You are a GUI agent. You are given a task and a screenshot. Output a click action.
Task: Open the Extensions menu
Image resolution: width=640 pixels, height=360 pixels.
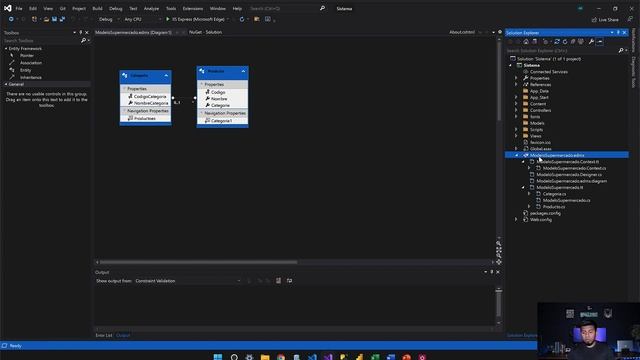(x=193, y=8)
